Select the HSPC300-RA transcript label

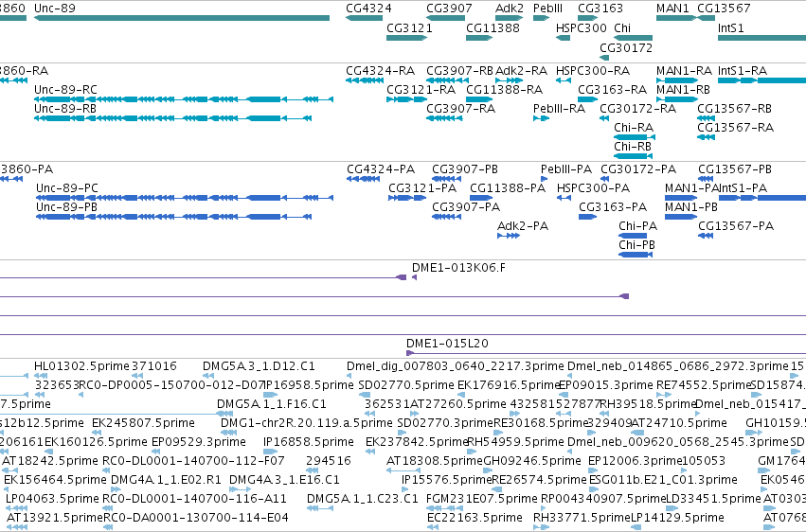click(x=592, y=70)
